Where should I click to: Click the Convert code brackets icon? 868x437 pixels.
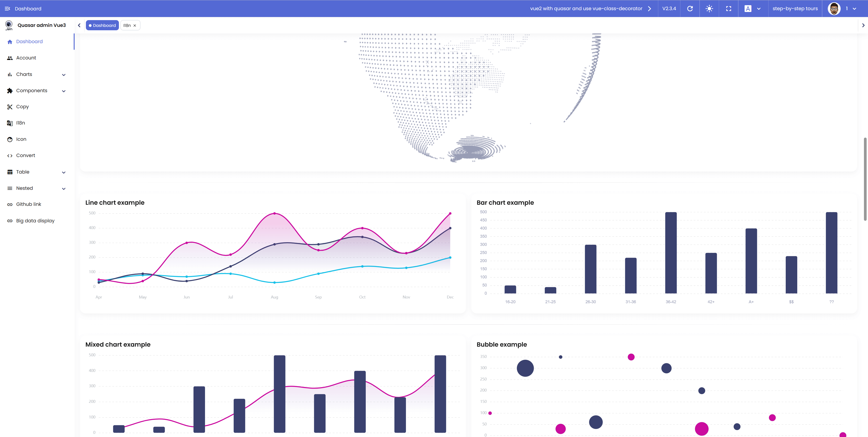click(10, 156)
